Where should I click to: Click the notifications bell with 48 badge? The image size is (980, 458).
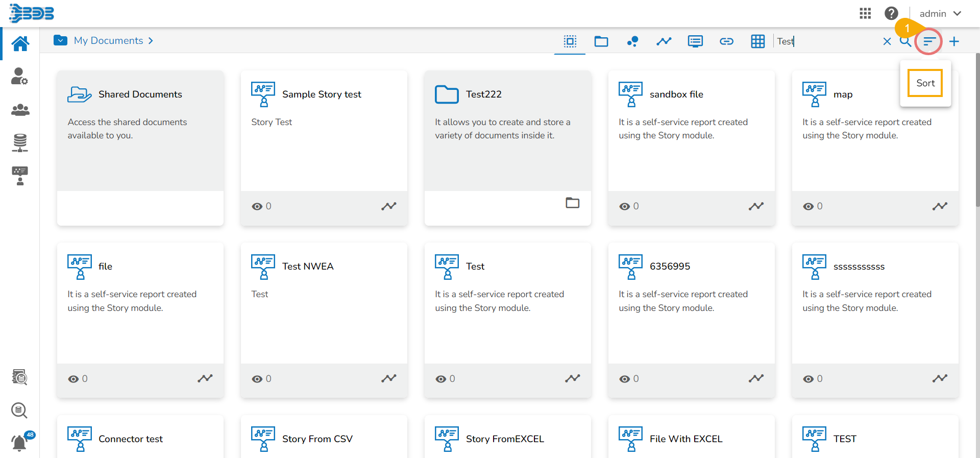pyautogui.click(x=19, y=442)
